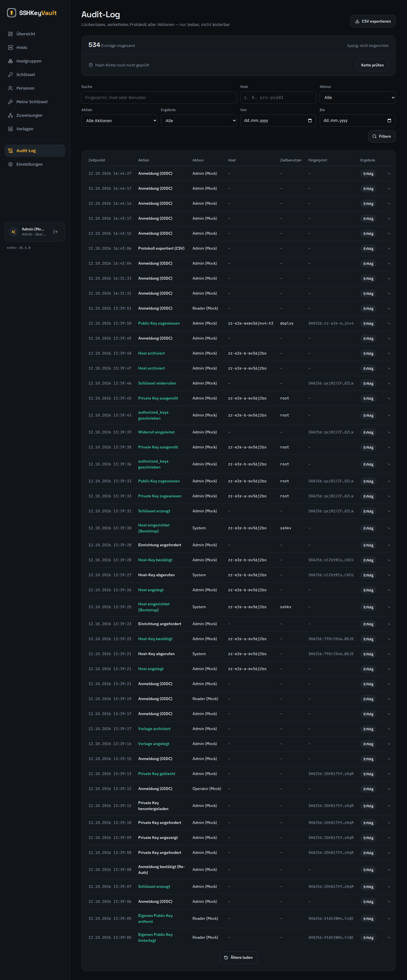Click the Eigenen Public Key entfernt action

tap(155, 918)
